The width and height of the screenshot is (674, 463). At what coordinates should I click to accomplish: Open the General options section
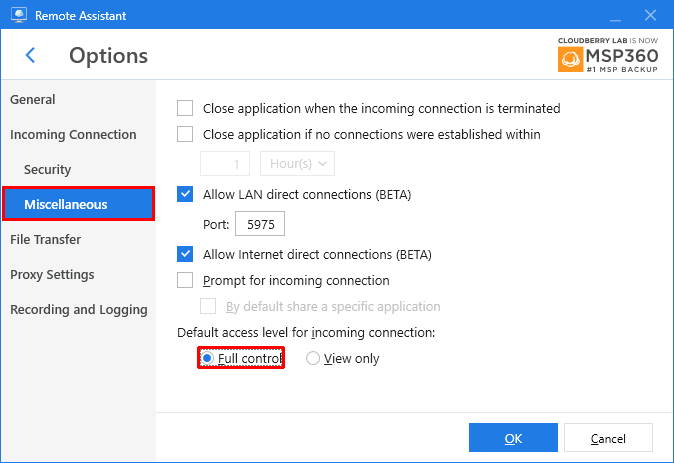pyautogui.click(x=33, y=99)
